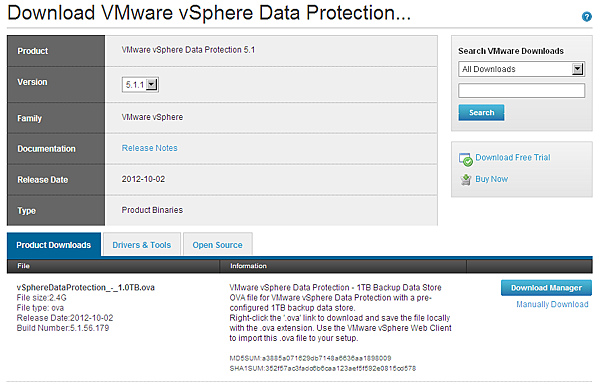Click the Download Free Trial icon

[x=466, y=160]
